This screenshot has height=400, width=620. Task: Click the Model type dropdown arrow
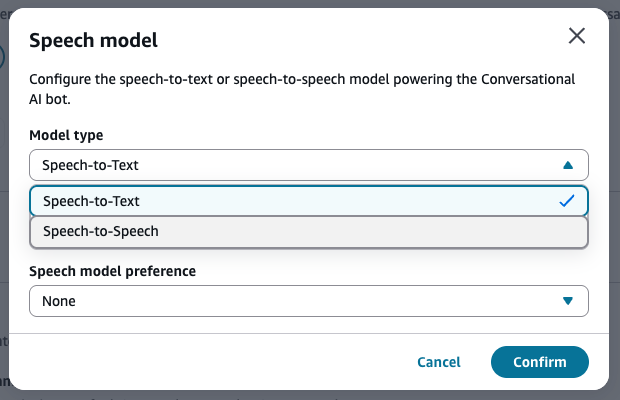click(x=568, y=165)
